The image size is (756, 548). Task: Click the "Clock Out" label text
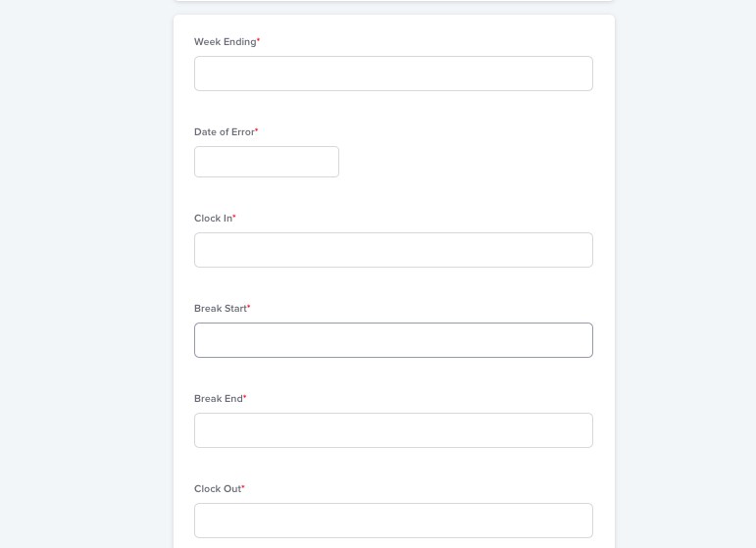point(217,489)
